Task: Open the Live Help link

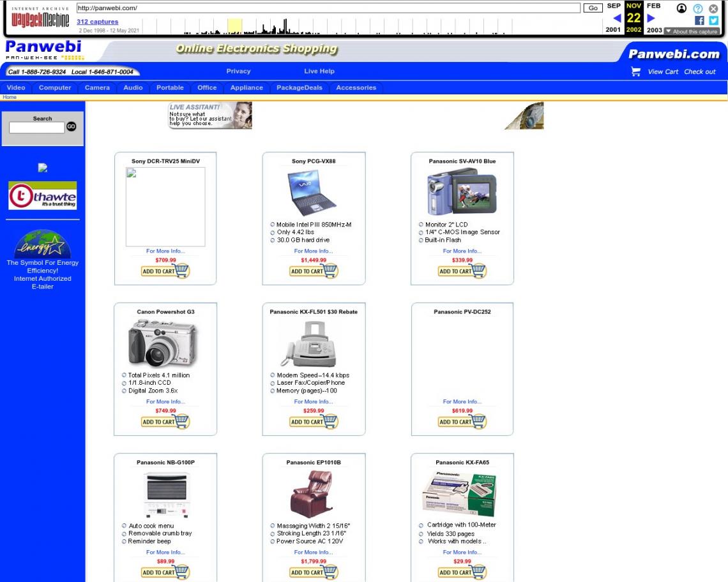Action: point(319,71)
